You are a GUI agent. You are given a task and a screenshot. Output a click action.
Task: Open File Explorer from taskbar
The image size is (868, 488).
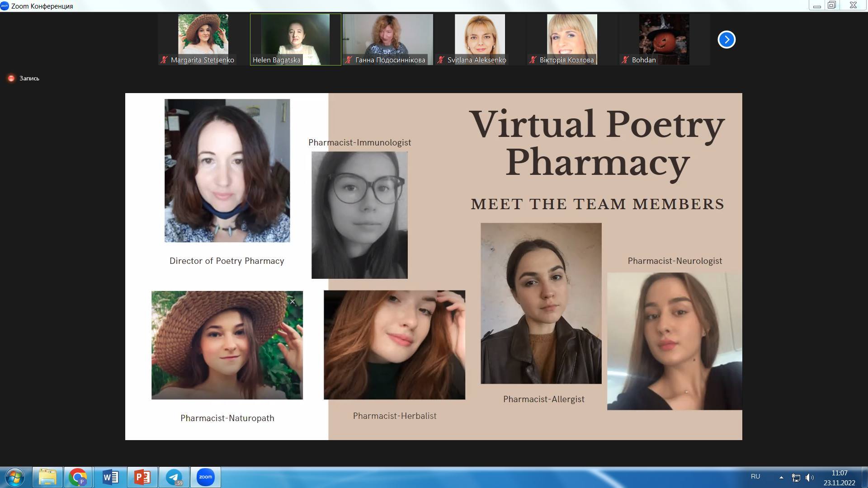pyautogui.click(x=47, y=477)
